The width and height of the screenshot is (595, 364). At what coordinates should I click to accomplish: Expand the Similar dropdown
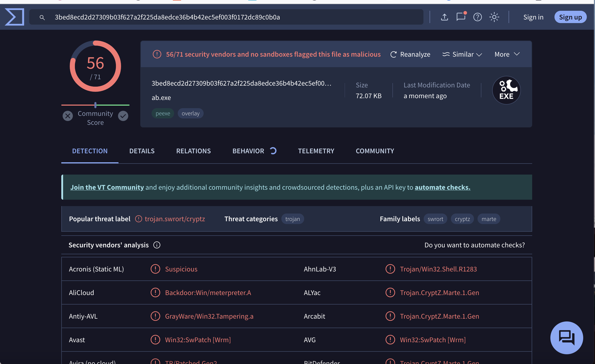[x=462, y=54]
